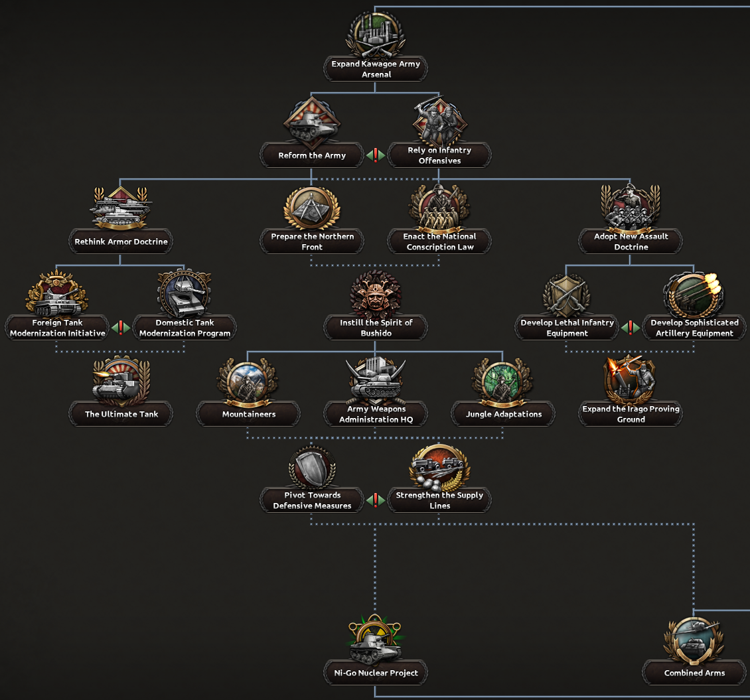Click the Pivot Towards Defensive Measures label

[312, 500]
